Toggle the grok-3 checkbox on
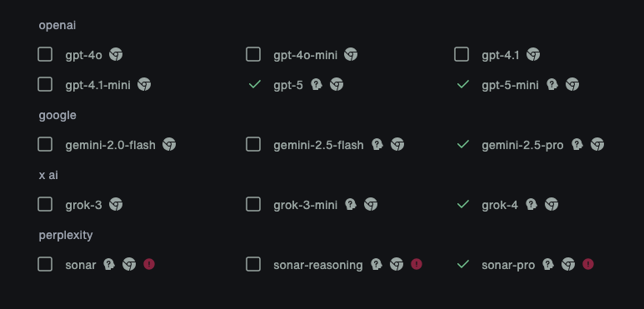Viewport: 644px width, 309px height. click(45, 204)
